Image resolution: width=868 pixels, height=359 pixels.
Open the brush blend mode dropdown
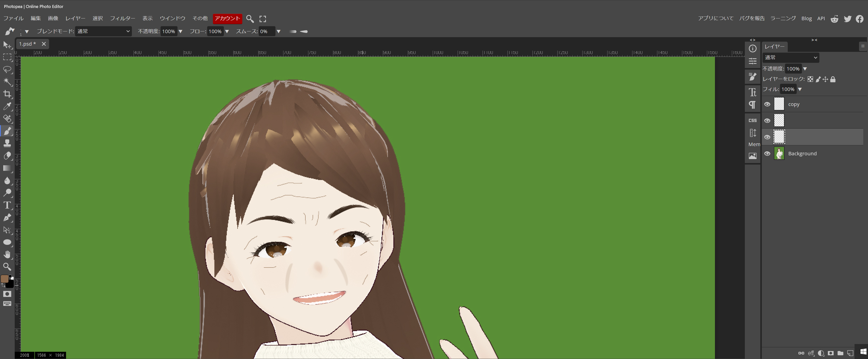(103, 31)
